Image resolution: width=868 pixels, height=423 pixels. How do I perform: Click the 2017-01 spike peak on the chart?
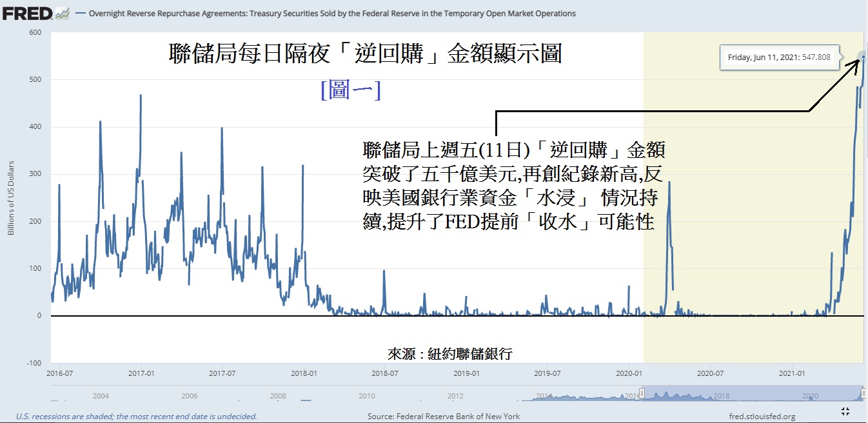141,95
